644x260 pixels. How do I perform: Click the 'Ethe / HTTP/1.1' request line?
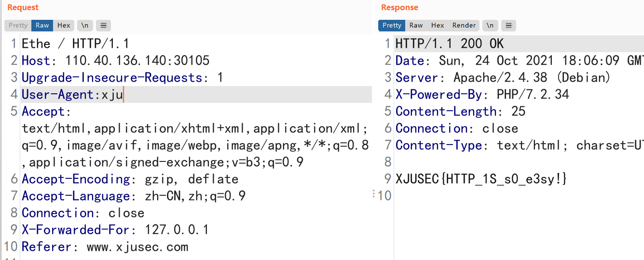[x=75, y=44]
